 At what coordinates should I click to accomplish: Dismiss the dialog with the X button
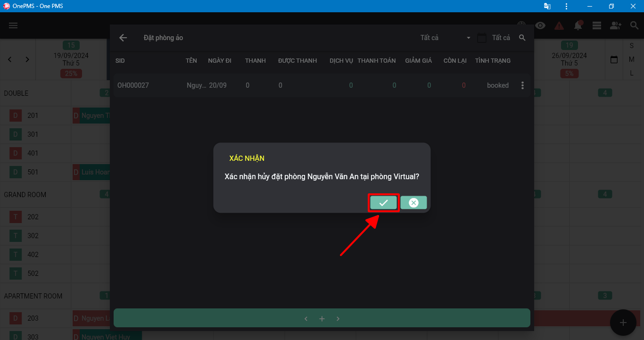click(x=413, y=203)
